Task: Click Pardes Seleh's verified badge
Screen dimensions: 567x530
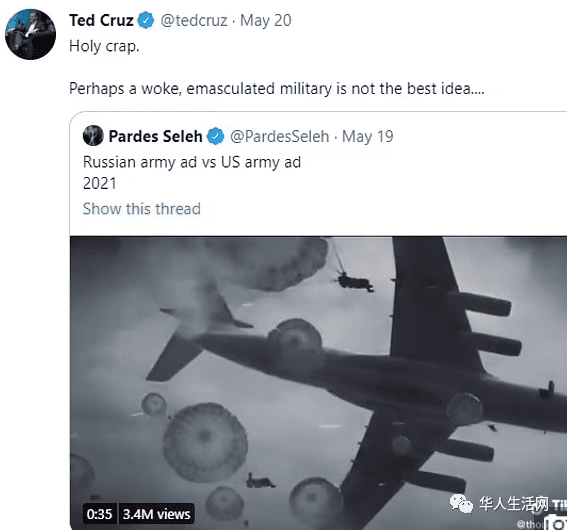Action: [x=216, y=136]
